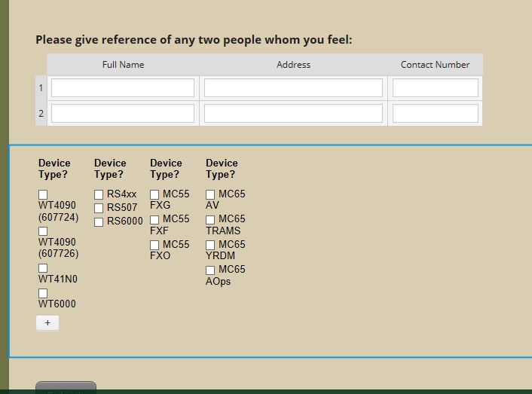The width and height of the screenshot is (532, 394).
Task: Check the WT4090 (607724) checkbox
Action: click(43, 194)
